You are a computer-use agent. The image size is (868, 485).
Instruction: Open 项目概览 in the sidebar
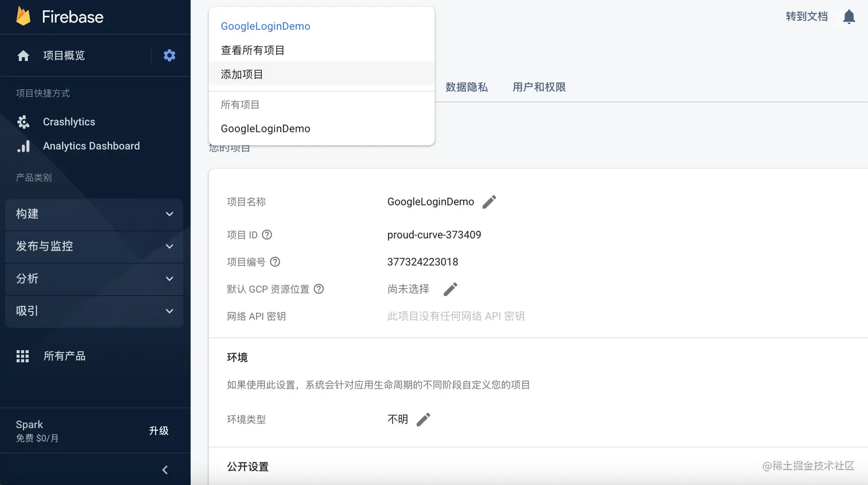coord(64,56)
